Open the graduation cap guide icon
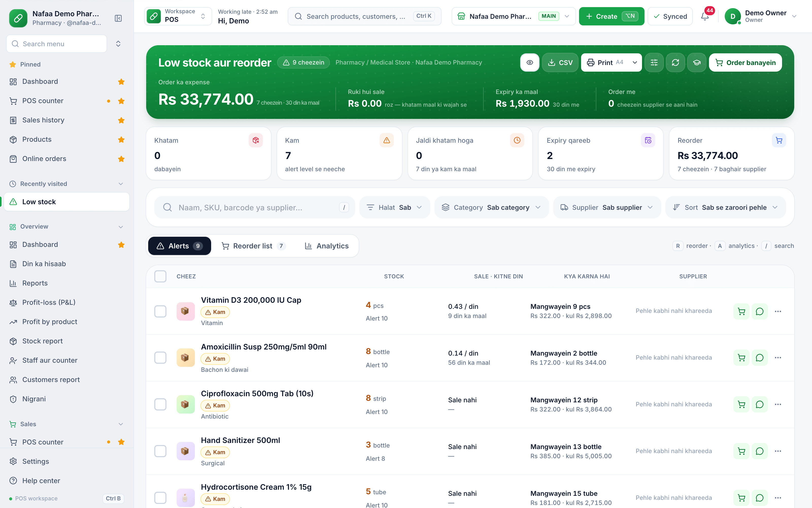Screen dimensions: 812x508 (x=697, y=62)
